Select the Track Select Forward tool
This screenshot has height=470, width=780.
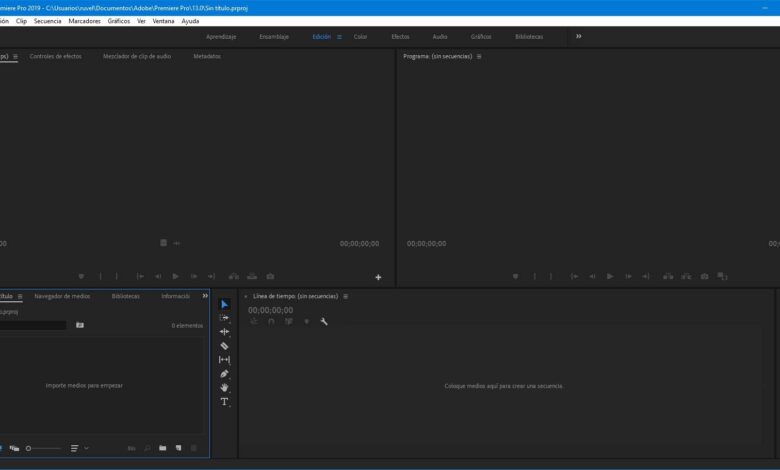click(x=224, y=318)
